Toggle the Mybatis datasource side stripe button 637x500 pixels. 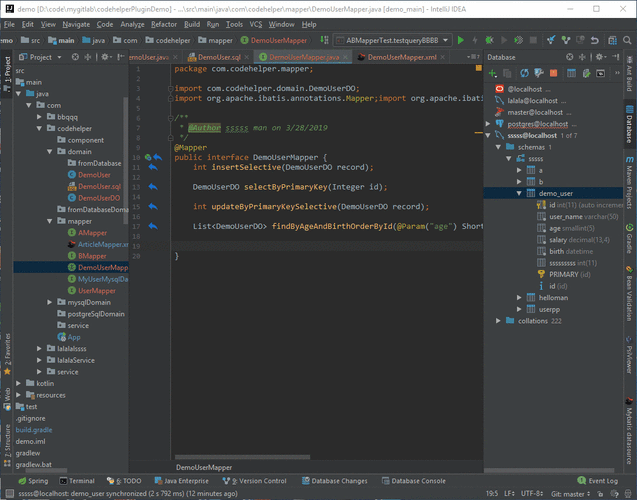click(x=629, y=433)
